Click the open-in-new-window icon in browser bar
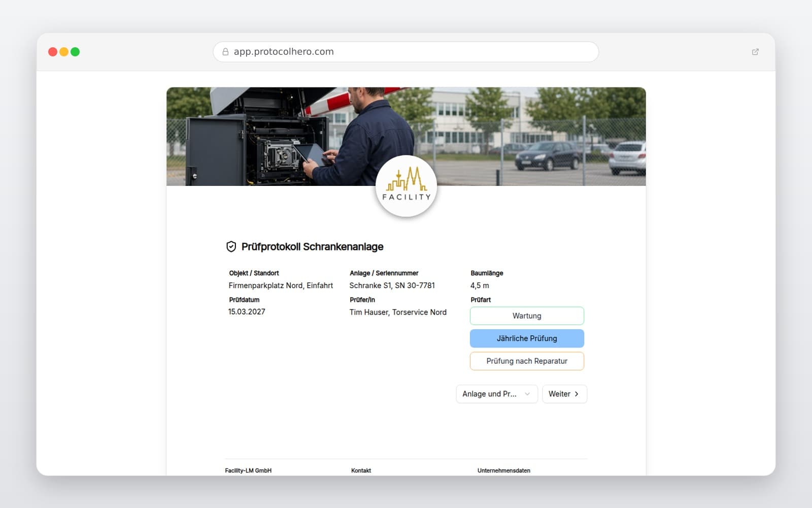This screenshot has width=812, height=508. tap(755, 52)
